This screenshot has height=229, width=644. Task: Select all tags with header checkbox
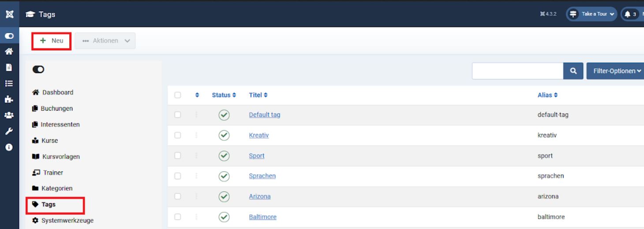pyautogui.click(x=178, y=95)
